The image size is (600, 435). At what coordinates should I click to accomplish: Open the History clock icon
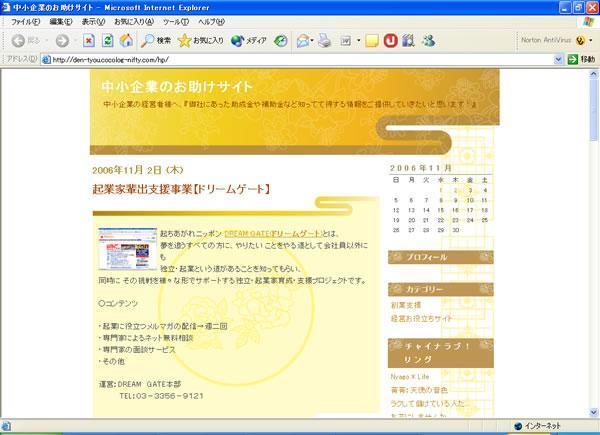280,41
